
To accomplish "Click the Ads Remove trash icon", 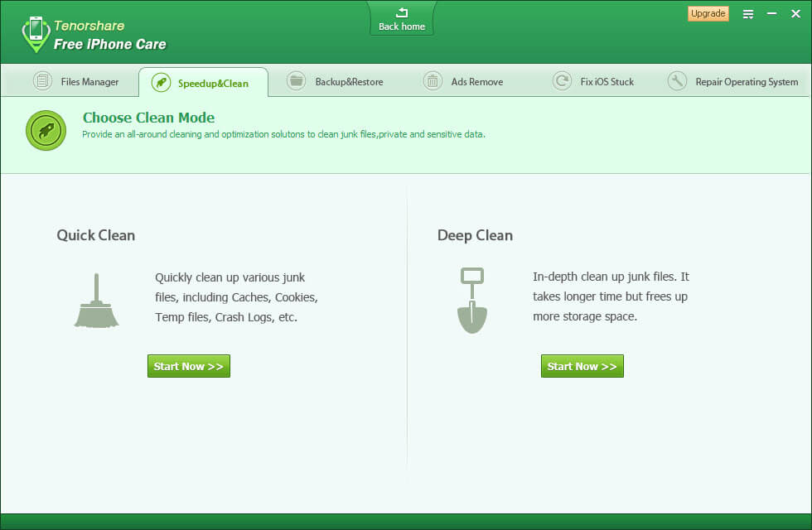I will 433,81.
